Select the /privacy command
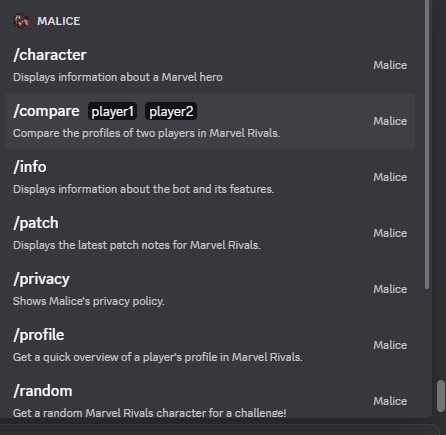Image resolution: width=446 pixels, height=435 pixels. coord(210,289)
